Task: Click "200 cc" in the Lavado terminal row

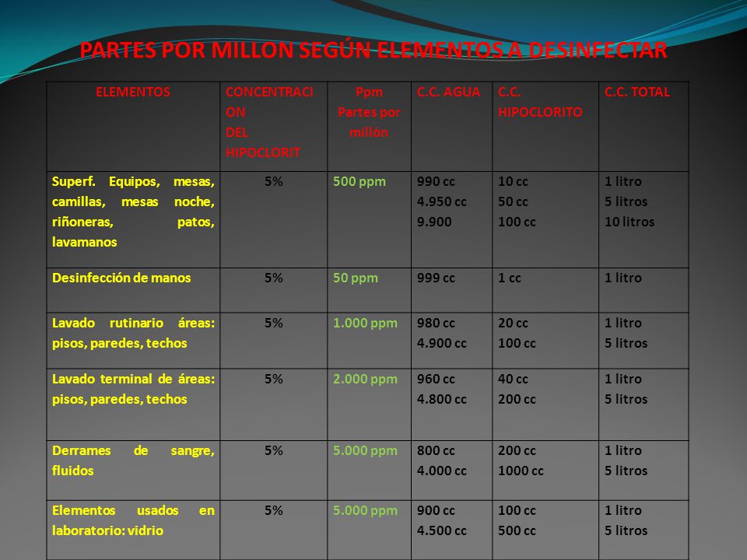Action: 517,400
